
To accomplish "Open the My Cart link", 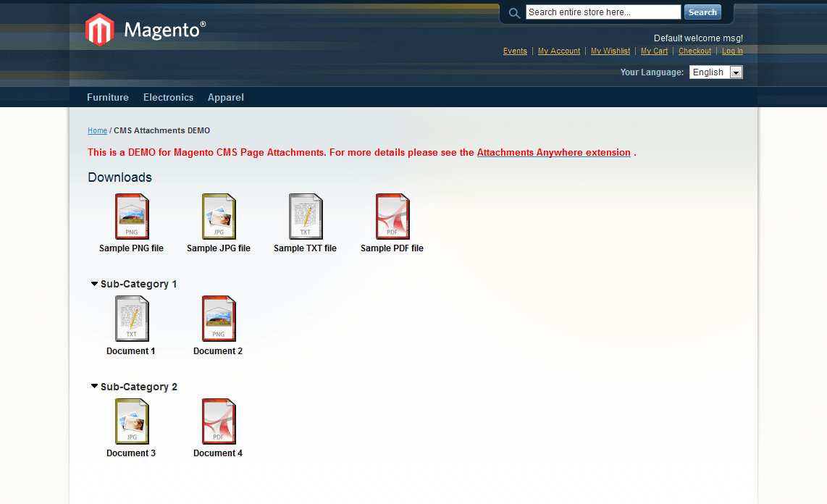I will tap(655, 51).
